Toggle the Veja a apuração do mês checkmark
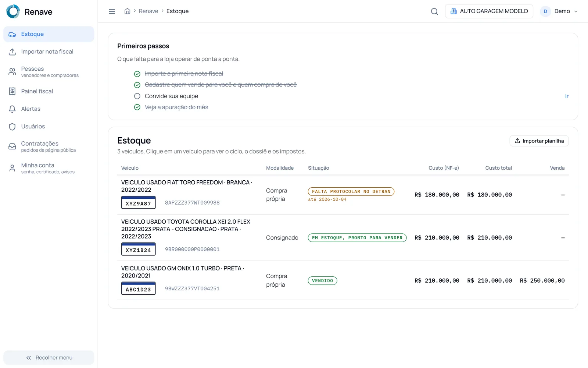The width and height of the screenshot is (588, 368). pos(137,107)
